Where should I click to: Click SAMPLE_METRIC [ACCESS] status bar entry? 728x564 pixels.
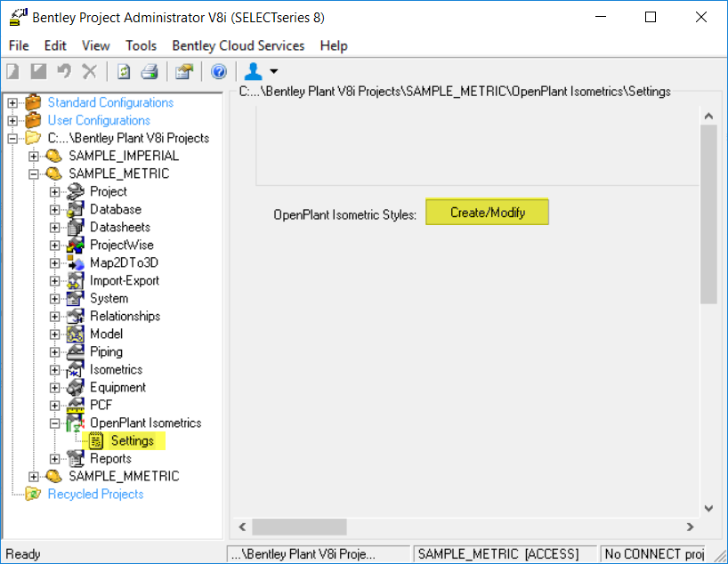pos(505,554)
